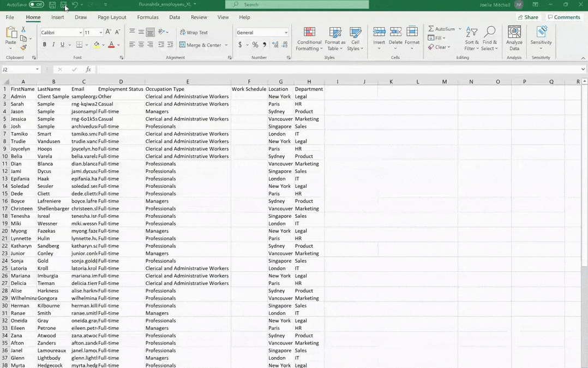The width and height of the screenshot is (588, 368).
Task: Open Sort & Filter
Action: click(x=471, y=39)
